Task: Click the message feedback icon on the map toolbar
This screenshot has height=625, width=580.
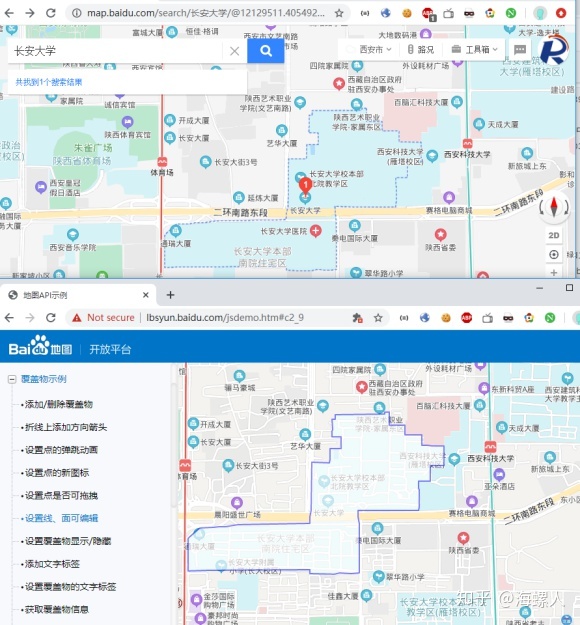Action: point(520,49)
